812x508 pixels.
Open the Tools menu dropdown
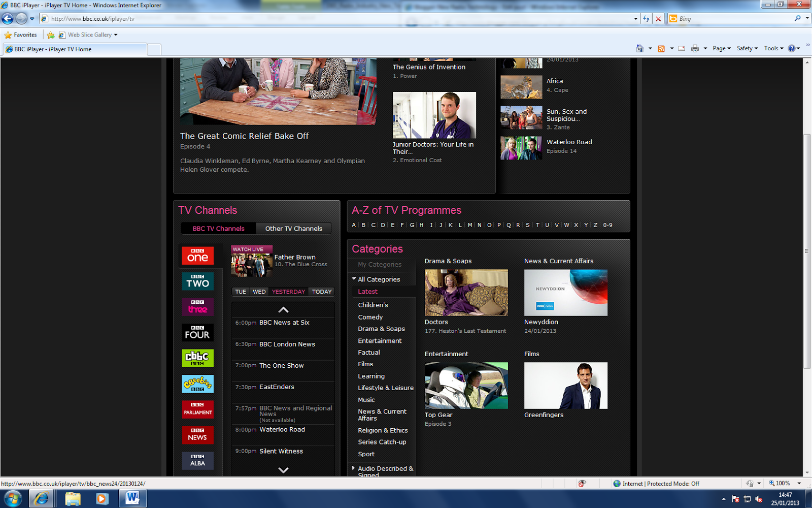point(773,48)
